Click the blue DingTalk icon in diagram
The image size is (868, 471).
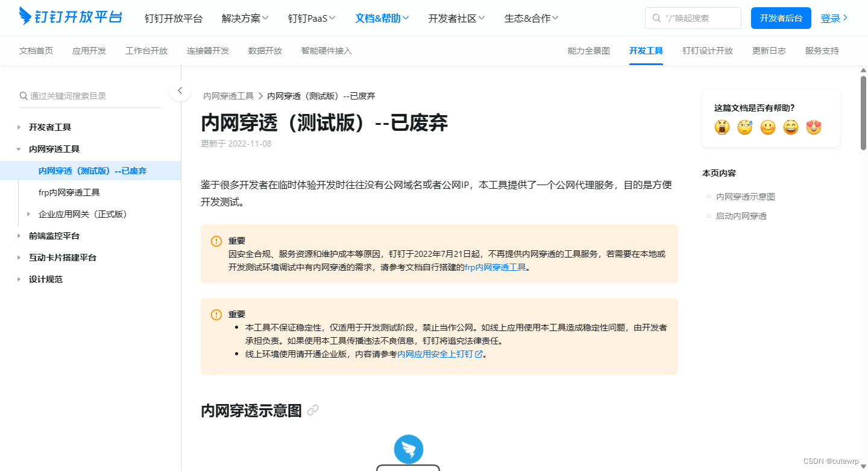tap(409, 449)
